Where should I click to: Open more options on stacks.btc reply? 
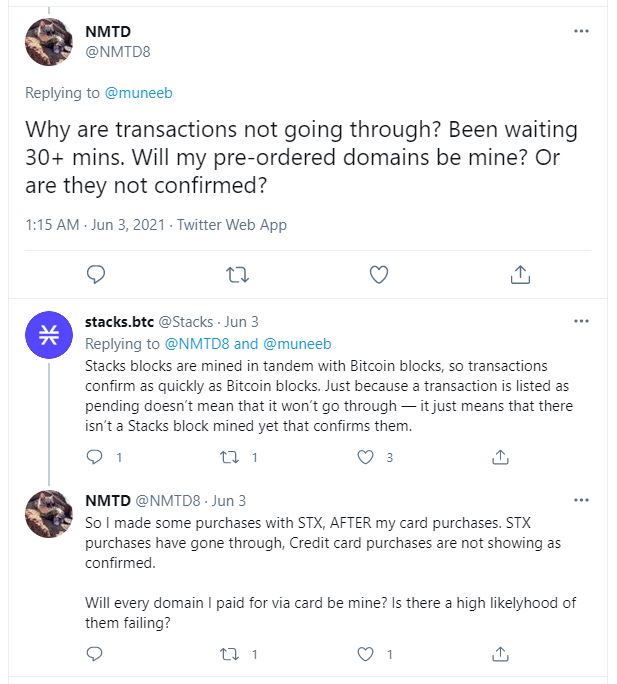point(581,321)
